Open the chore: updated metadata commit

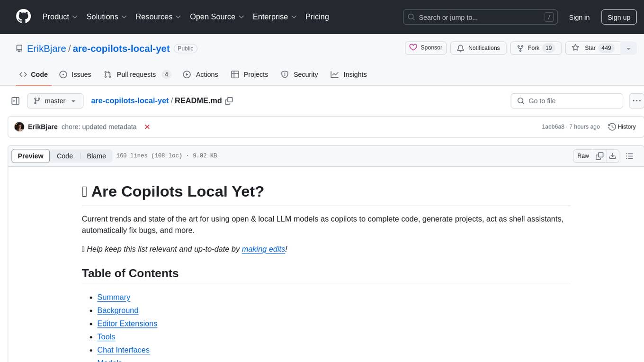tap(99, 127)
